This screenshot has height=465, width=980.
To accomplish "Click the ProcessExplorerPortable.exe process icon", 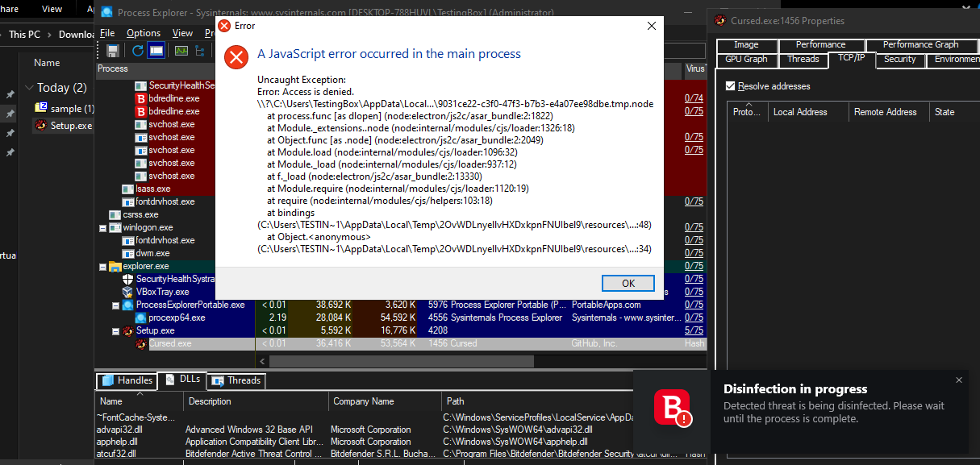I will 127,305.
